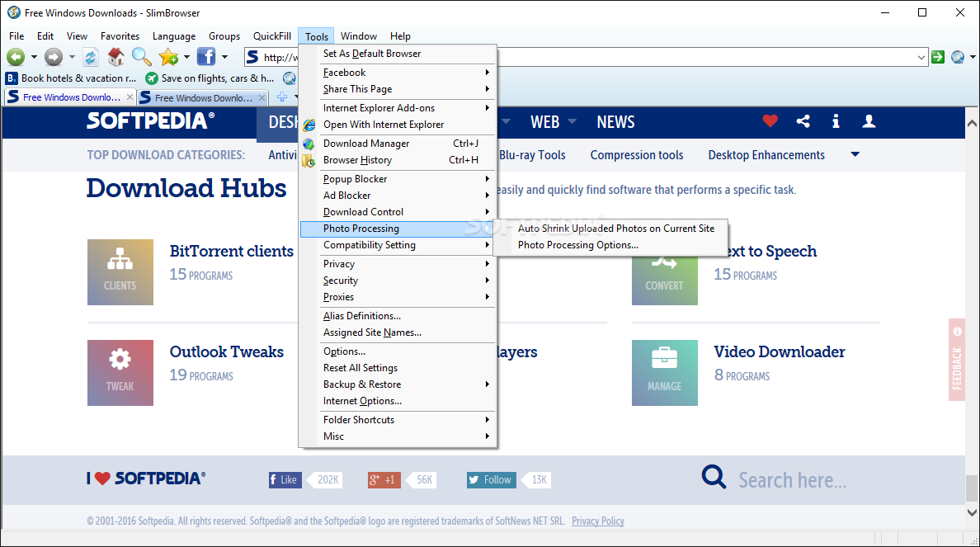Click the green Back arrow button
The height and width of the screenshot is (547, 980).
(16, 57)
